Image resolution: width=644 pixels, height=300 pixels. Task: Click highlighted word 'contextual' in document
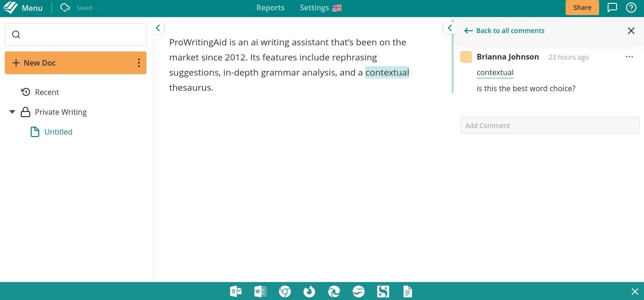coord(387,72)
